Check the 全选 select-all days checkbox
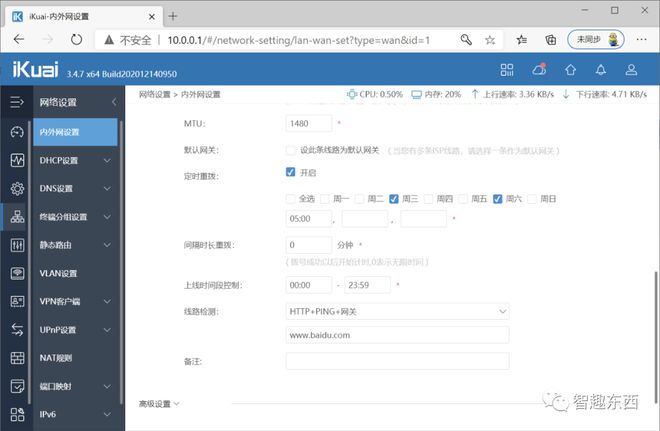The height and width of the screenshot is (431, 660). (x=291, y=198)
